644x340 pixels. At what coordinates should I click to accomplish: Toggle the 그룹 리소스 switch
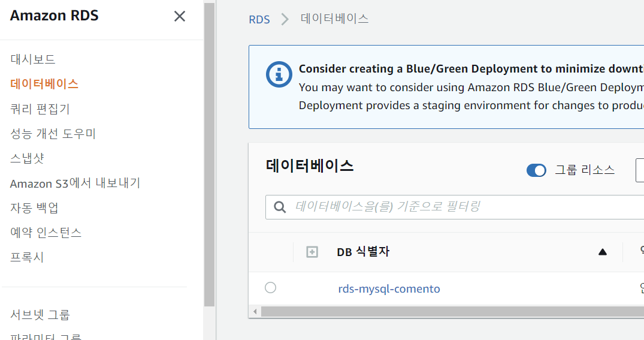(x=536, y=170)
